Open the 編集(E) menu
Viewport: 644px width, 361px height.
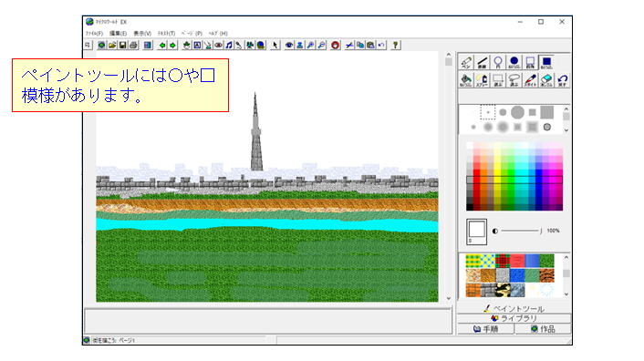(118, 33)
